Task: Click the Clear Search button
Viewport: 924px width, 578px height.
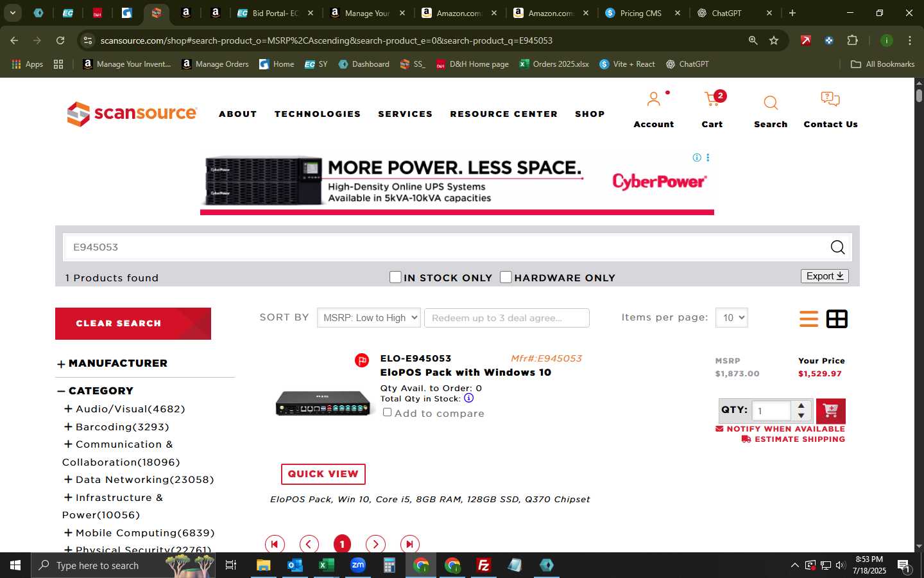Action: 133,324
